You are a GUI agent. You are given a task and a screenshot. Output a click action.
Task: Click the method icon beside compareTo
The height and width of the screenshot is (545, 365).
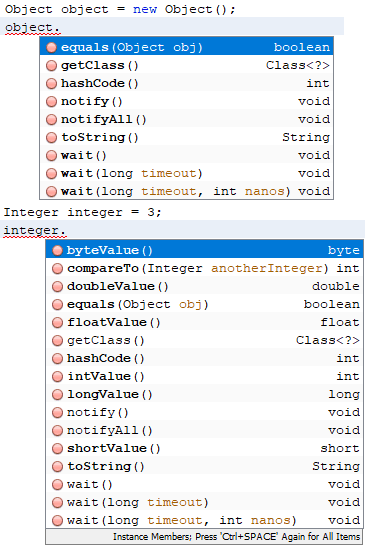pyautogui.click(x=57, y=268)
